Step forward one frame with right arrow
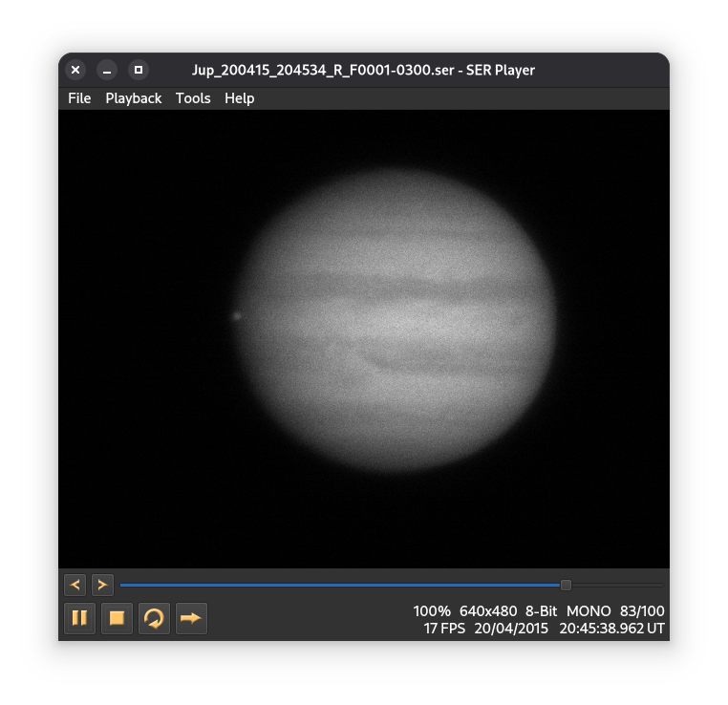The width and height of the screenshot is (728, 705). (102, 585)
